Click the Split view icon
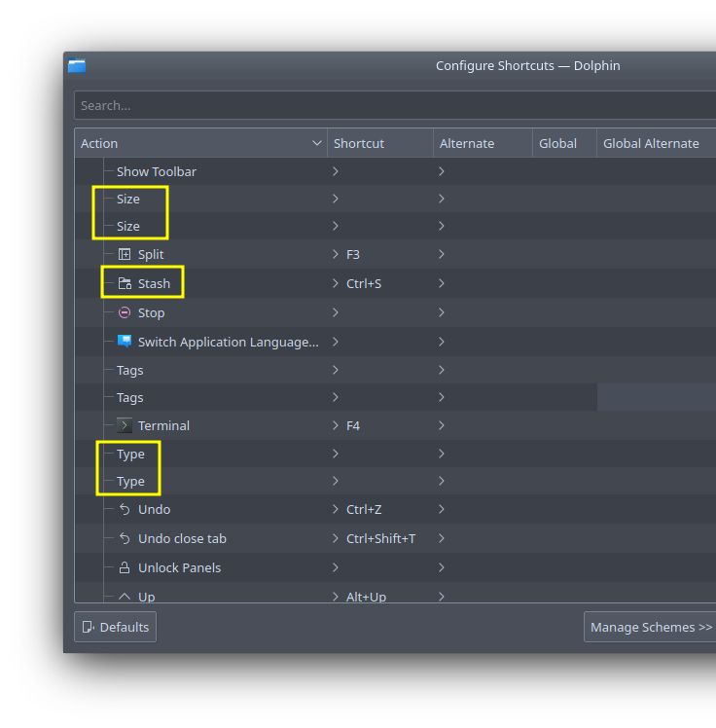This screenshot has height=728, width=716. 125,254
